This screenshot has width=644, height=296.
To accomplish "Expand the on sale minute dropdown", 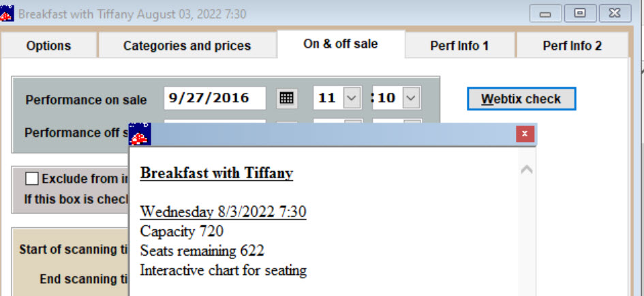I will coord(411,98).
